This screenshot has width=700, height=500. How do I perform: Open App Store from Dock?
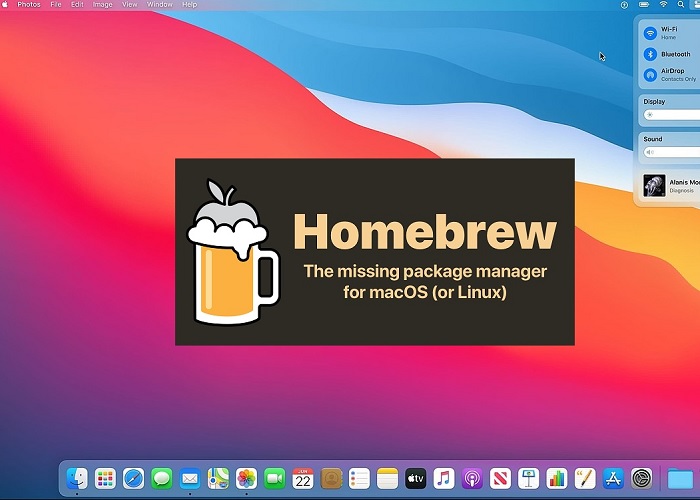click(613, 479)
